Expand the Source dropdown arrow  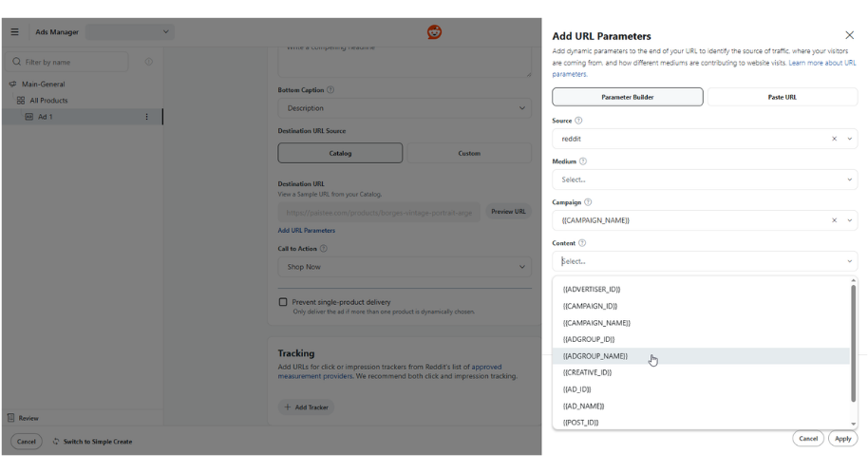click(x=850, y=139)
